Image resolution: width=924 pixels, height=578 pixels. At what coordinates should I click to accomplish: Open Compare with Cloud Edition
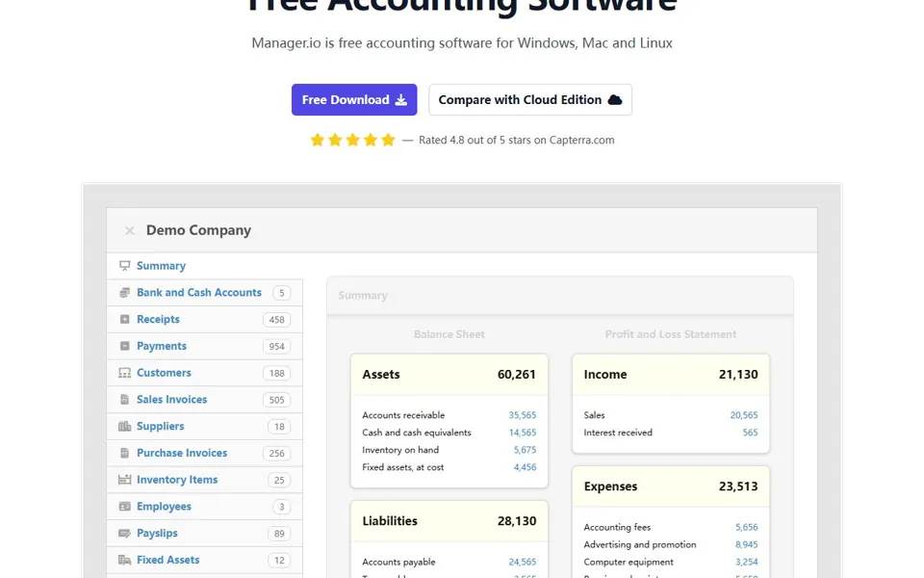[x=530, y=99]
